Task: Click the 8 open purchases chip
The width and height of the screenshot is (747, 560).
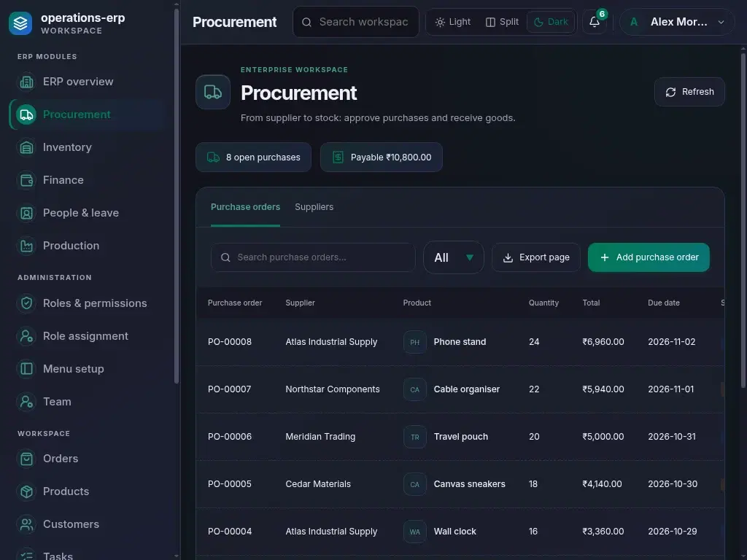Action: [x=253, y=157]
